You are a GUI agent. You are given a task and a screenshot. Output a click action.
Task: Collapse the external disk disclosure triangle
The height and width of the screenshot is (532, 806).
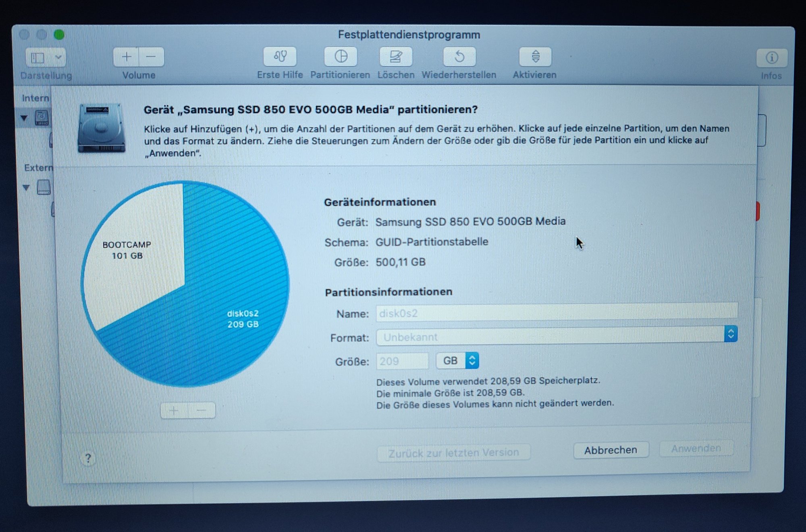[x=26, y=187]
